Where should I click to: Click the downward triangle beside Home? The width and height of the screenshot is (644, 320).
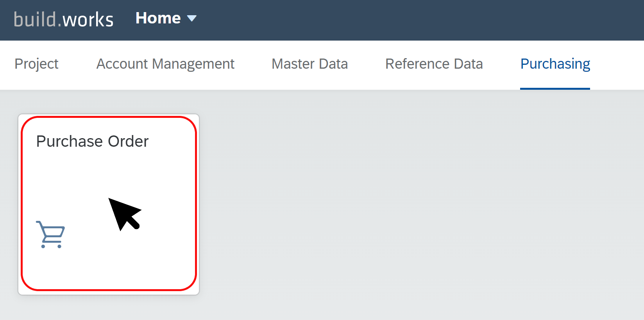(x=192, y=18)
